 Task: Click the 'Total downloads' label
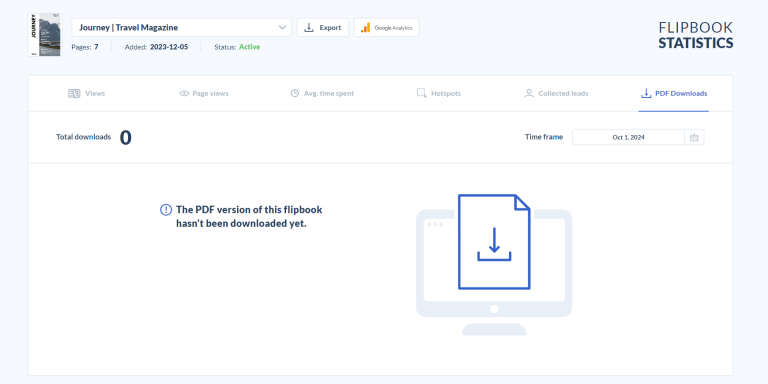pyautogui.click(x=83, y=137)
